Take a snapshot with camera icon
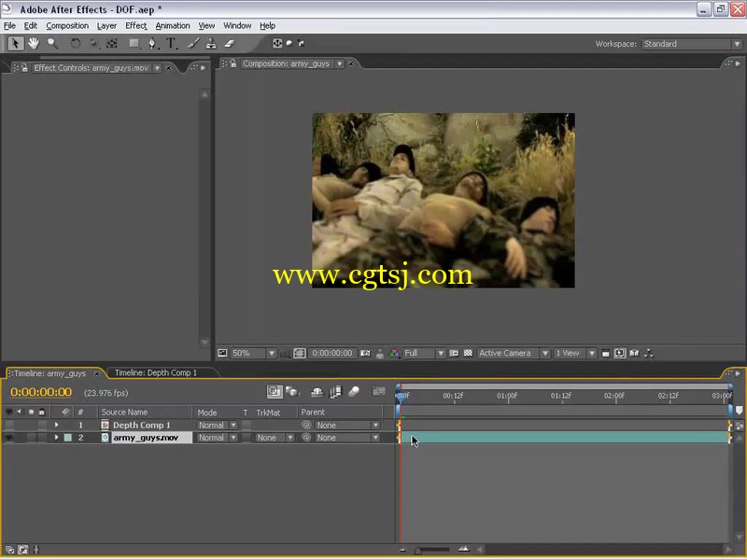 [x=365, y=354]
